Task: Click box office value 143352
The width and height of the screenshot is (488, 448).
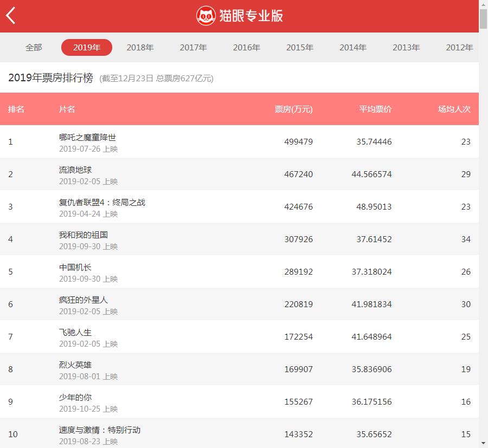Action: point(298,434)
